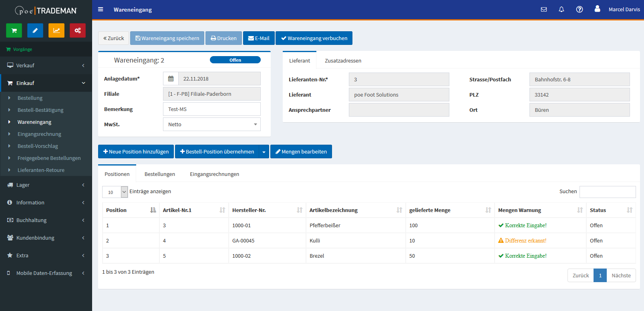Expand the Bestell-Position übernehmen arrow menu
Image resolution: width=644 pixels, height=311 pixels.
264,152
